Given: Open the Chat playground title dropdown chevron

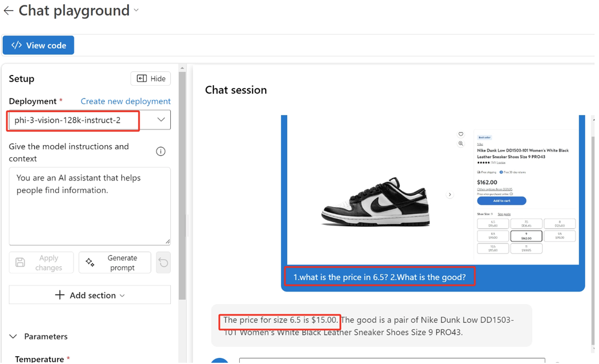Looking at the screenshot, I should point(136,10).
